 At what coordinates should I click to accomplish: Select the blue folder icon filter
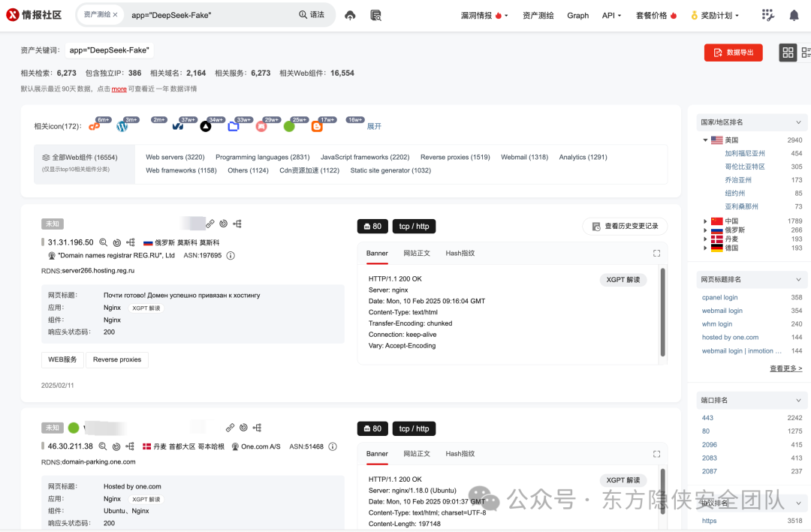point(234,126)
